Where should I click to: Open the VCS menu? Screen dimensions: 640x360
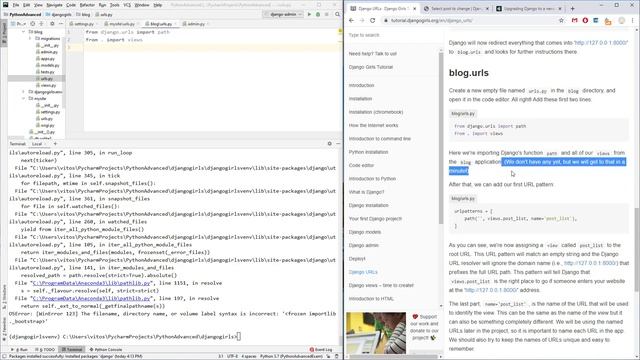[127, 5]
